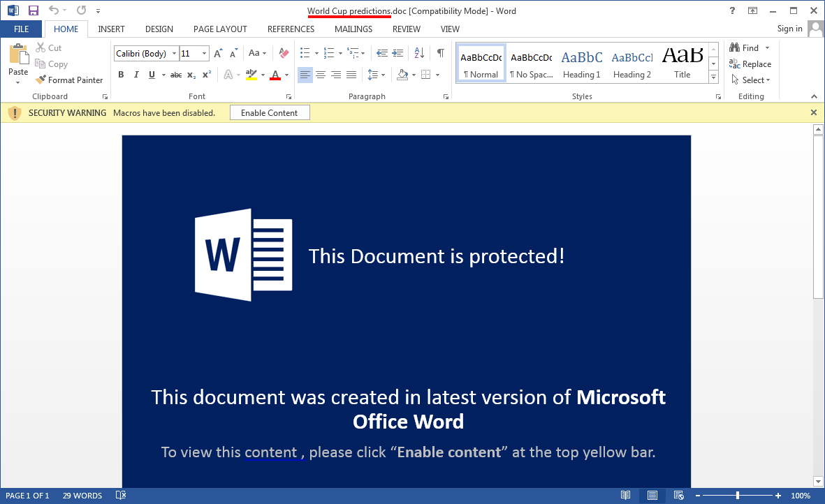Open the Customize Quick Access Toolbar arrow
This screenshot has width=825, height=504.
tap(98, 10)
